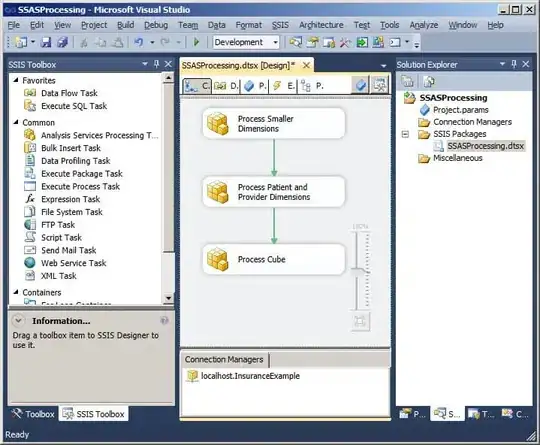The width and height of the screenshot is (540, 445).
Task: Click the Parameters icon at the designer's right
Action: click(361, 85)
